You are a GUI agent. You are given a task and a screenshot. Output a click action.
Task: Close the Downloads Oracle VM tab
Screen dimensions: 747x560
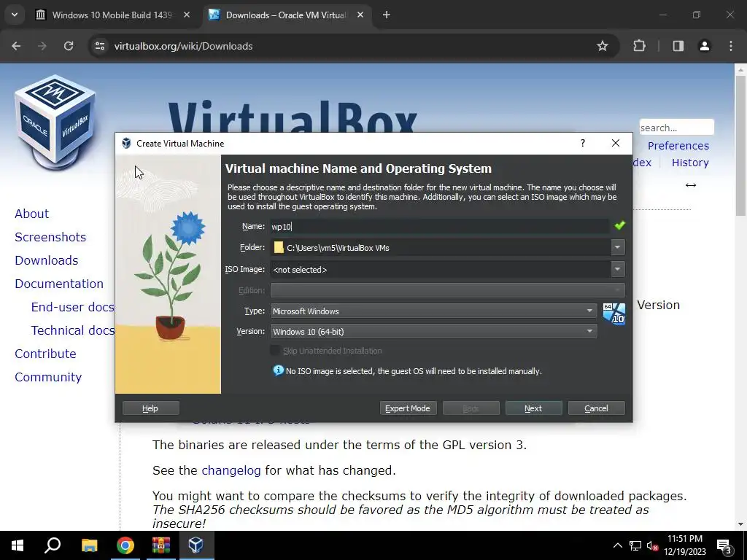360,15
